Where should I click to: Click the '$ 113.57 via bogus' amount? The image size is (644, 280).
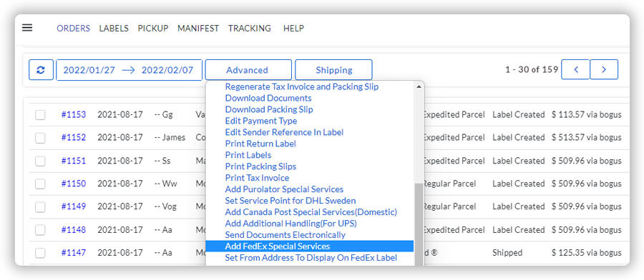(586, 115)
